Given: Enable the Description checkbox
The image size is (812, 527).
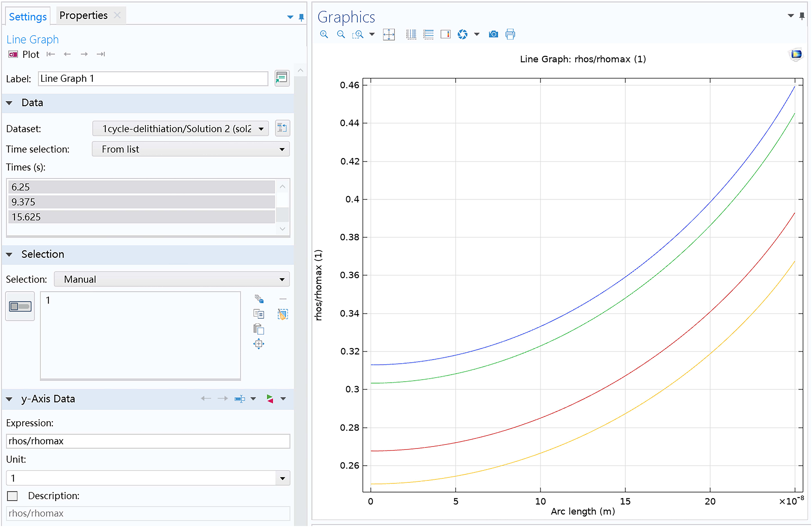Looking at the screenshot, I should click(x=12, y=496).
